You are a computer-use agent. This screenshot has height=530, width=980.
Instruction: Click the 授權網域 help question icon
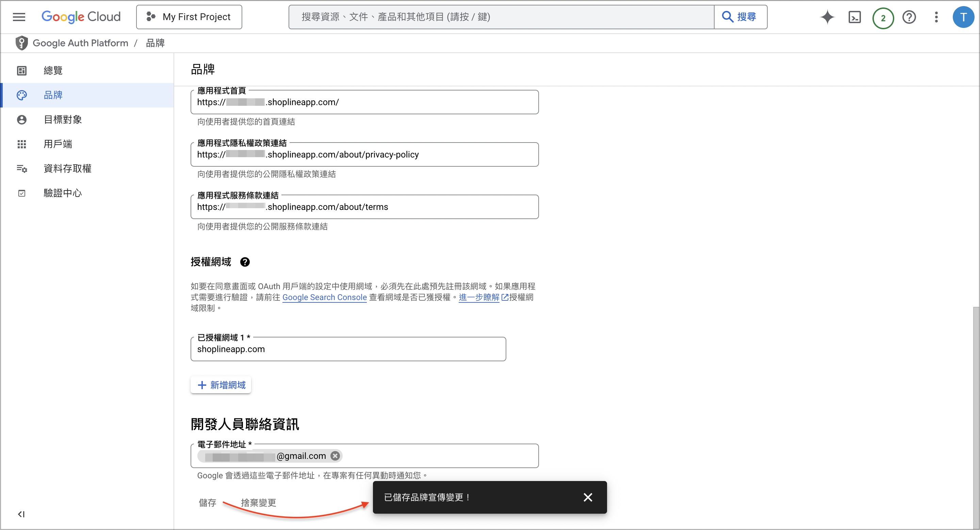(x=245, y=262)
